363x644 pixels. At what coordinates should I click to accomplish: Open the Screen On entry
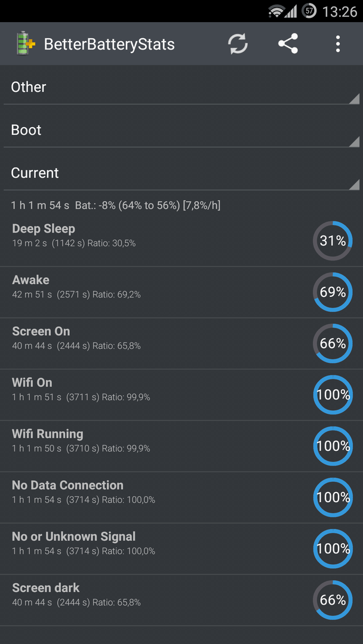point(181,343)
